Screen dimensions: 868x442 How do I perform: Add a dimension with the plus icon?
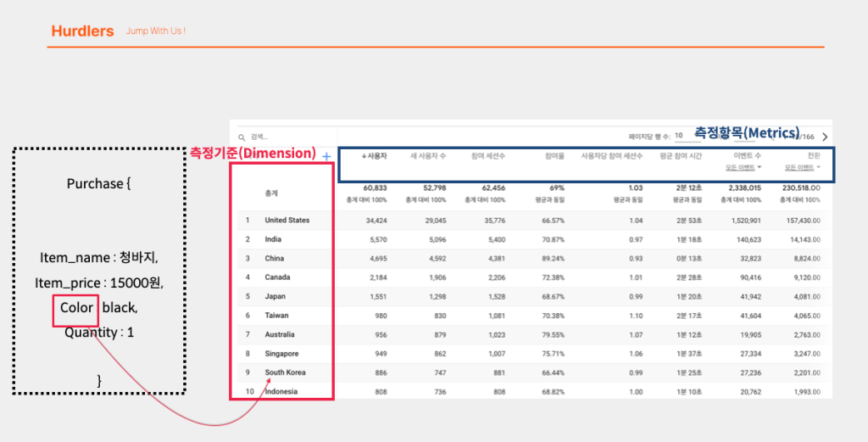[x=326, y=157]
